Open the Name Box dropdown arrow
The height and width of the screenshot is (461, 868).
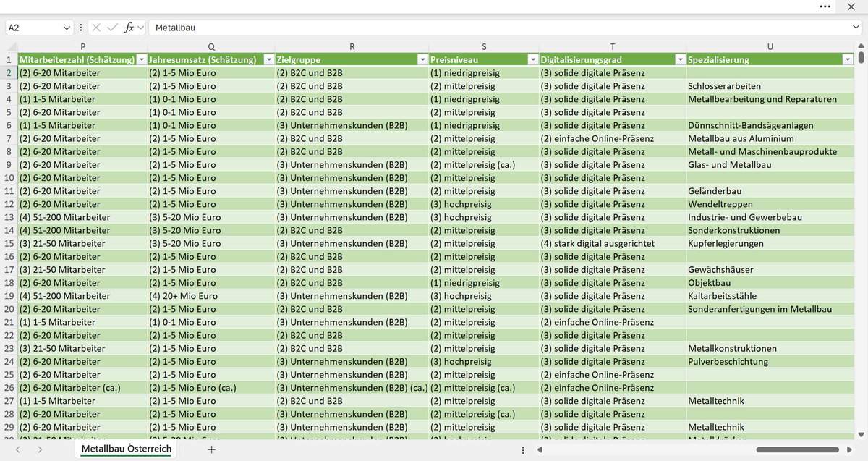(x=67, y=28)
